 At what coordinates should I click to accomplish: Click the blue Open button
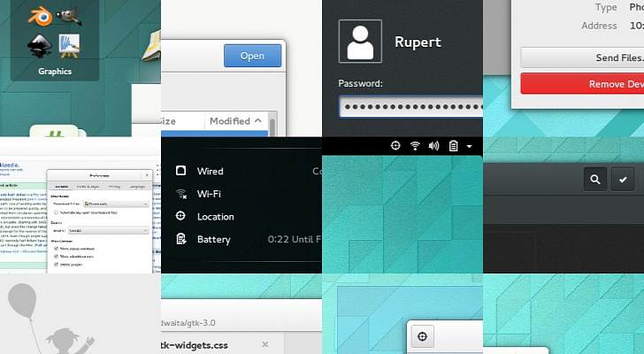pyautogui.click(x=252, y=56)
